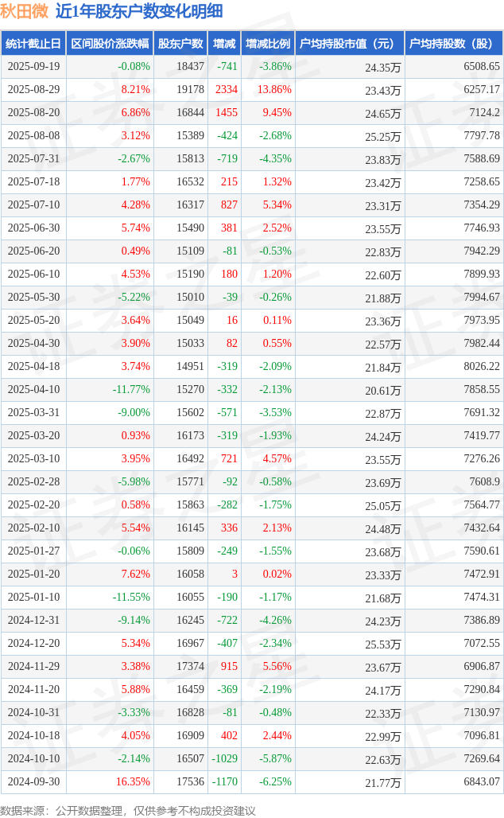Click the 19178 shareholder count cell

[x=190, y=90]
